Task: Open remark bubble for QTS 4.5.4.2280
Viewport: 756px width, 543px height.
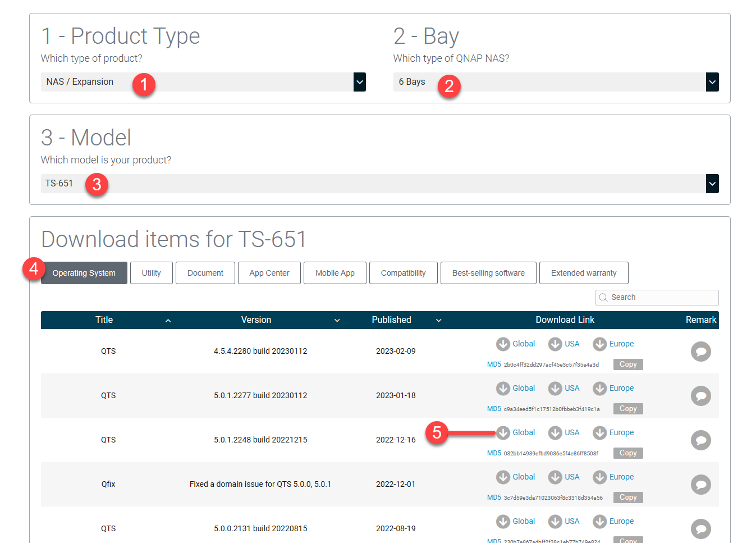Action: (700, 352)
